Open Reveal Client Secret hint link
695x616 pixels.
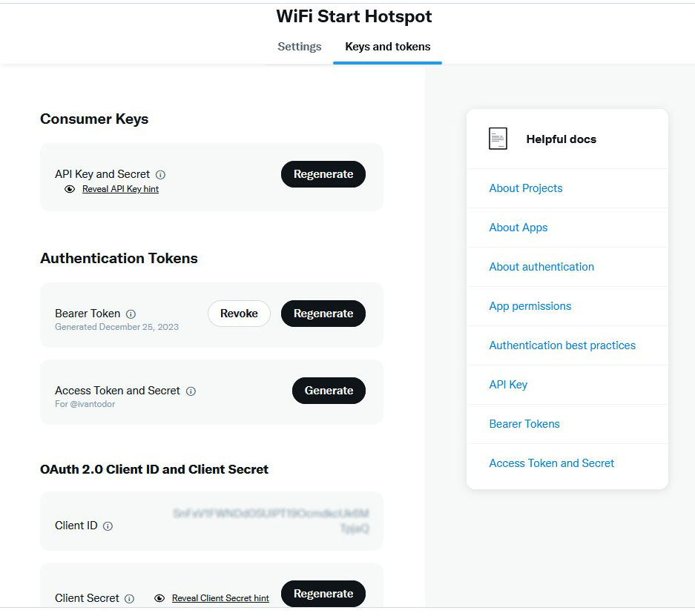click(220, 598)
